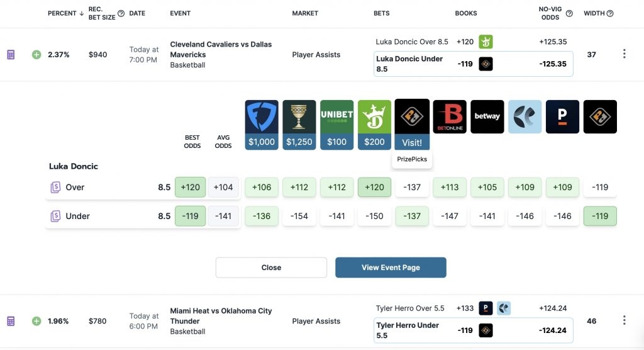Click the bet slip icon next to Over
The image size is (644, 350).
coord(55,188)
